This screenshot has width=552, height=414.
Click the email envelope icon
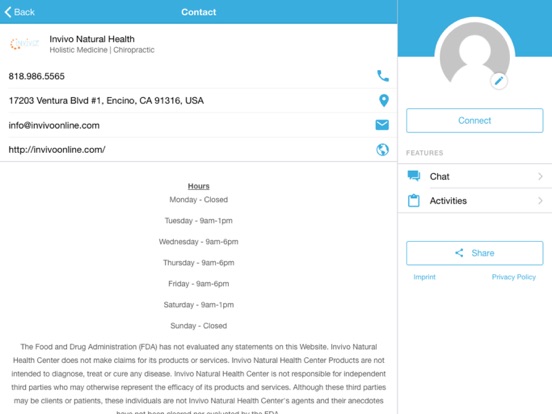(382, 125)
